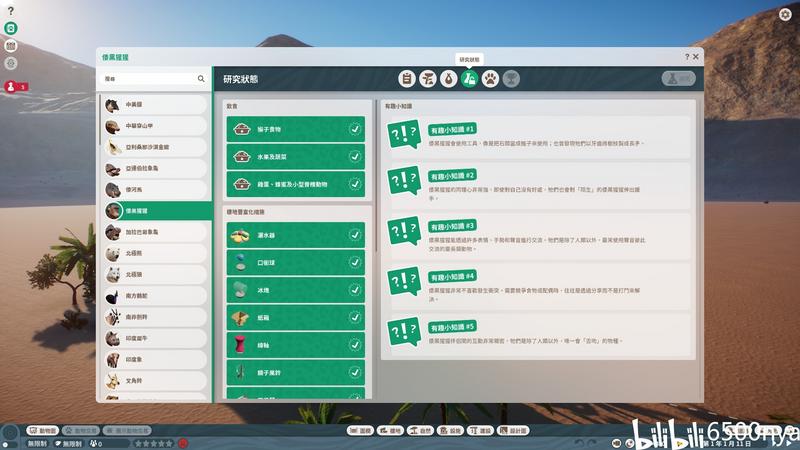Open the clipboard general info tab icon
800x450 pixels.
[x=407, y=79]
